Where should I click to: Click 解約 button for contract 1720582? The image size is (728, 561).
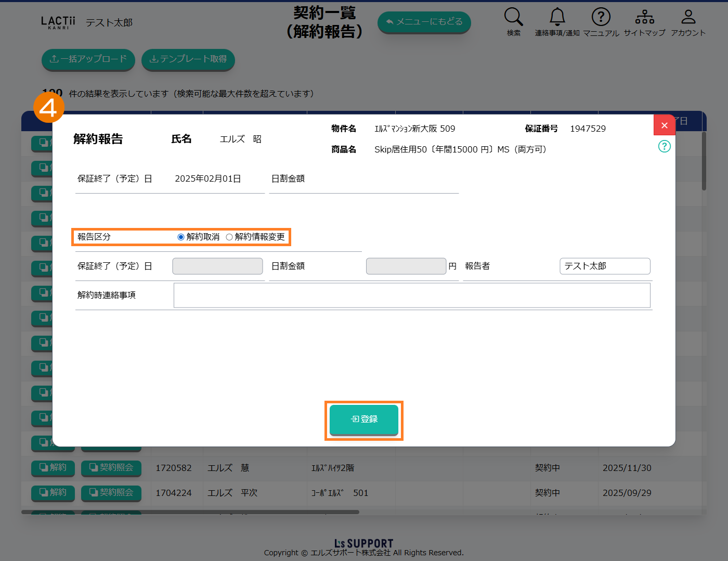tap(53, 468)
